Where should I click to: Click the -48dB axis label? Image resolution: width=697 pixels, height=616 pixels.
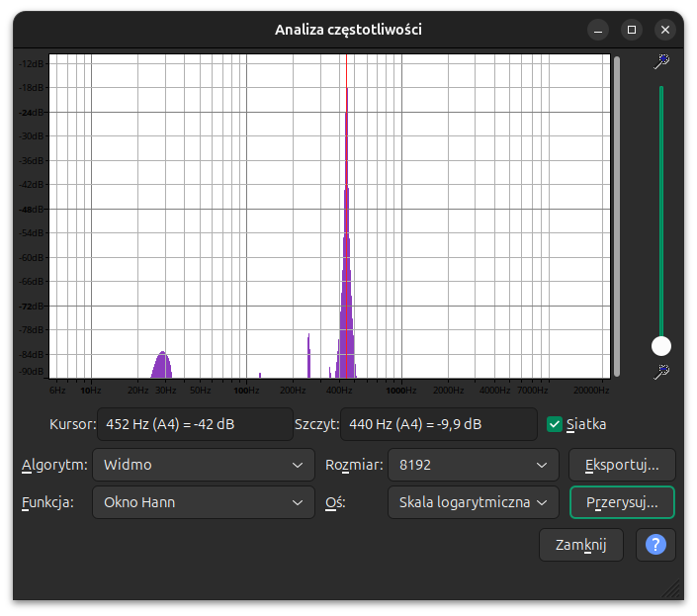[32, 210]
